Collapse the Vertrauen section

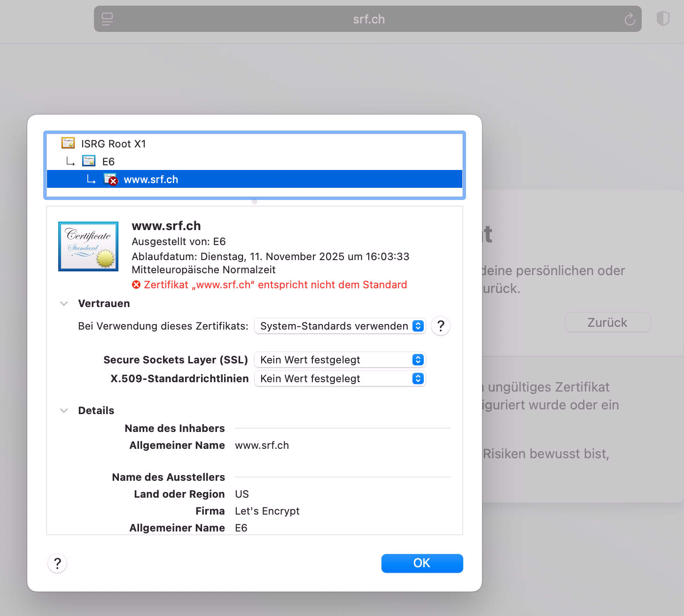pos(64,304)
